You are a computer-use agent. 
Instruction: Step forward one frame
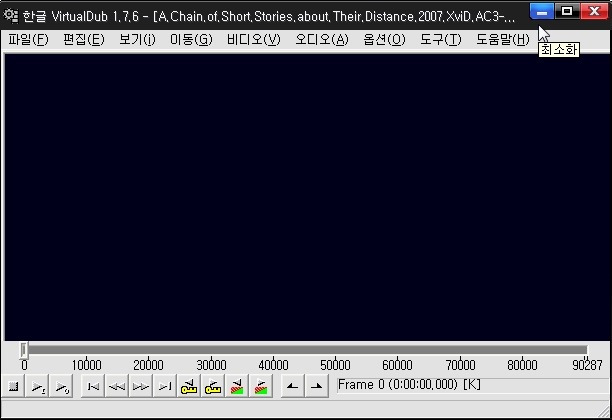click(141, 386)
